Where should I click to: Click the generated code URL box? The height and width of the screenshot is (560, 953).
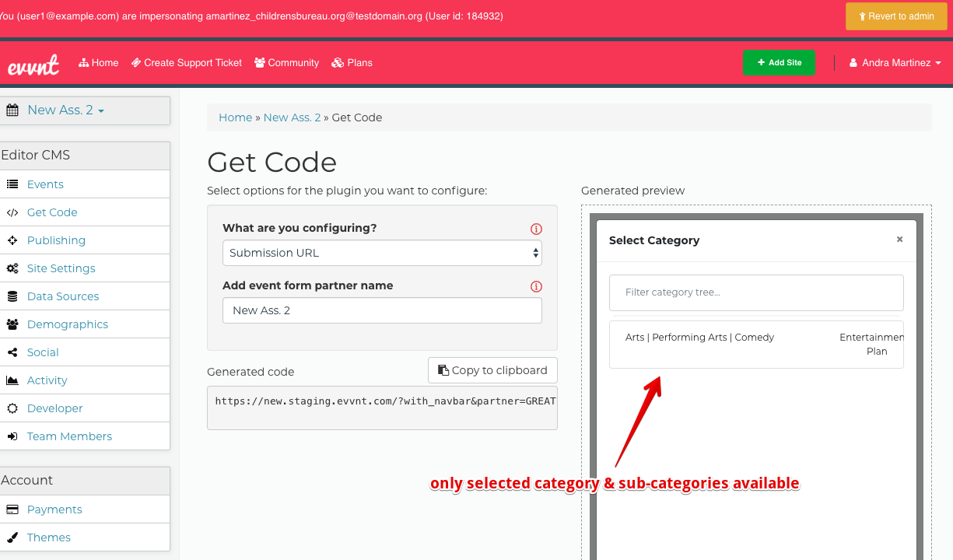point(382,408)
